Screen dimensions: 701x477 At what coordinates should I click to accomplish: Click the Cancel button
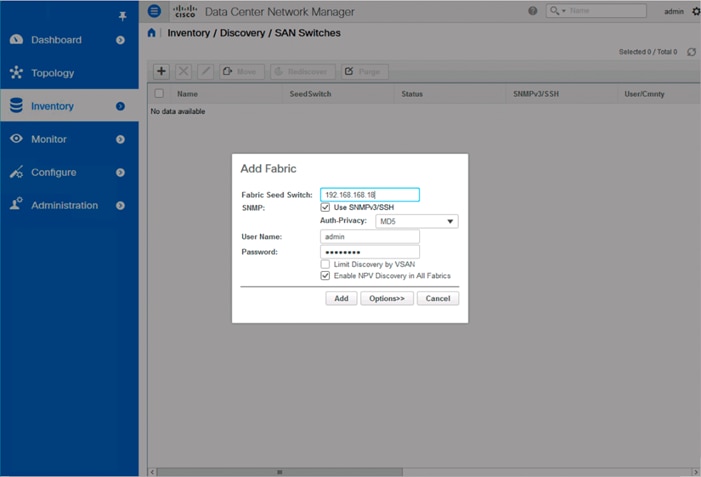coord(438,298)
